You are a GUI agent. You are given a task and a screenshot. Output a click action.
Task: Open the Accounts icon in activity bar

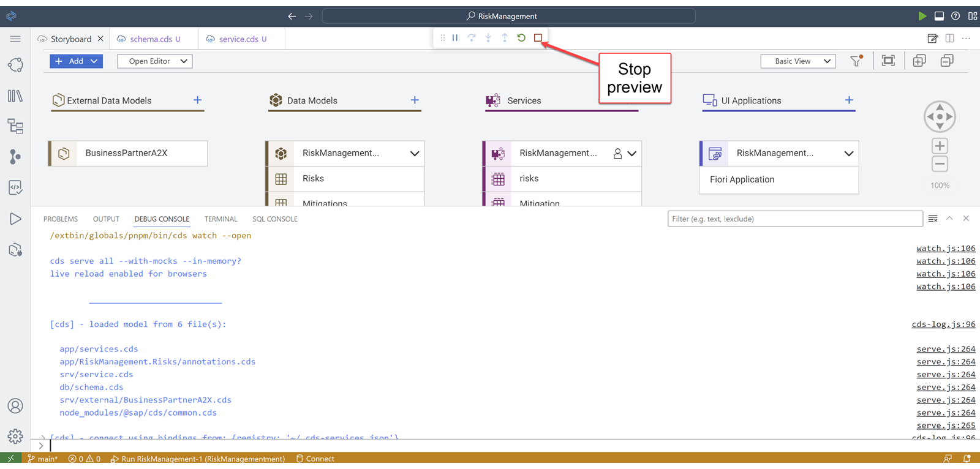pos(15,406)
